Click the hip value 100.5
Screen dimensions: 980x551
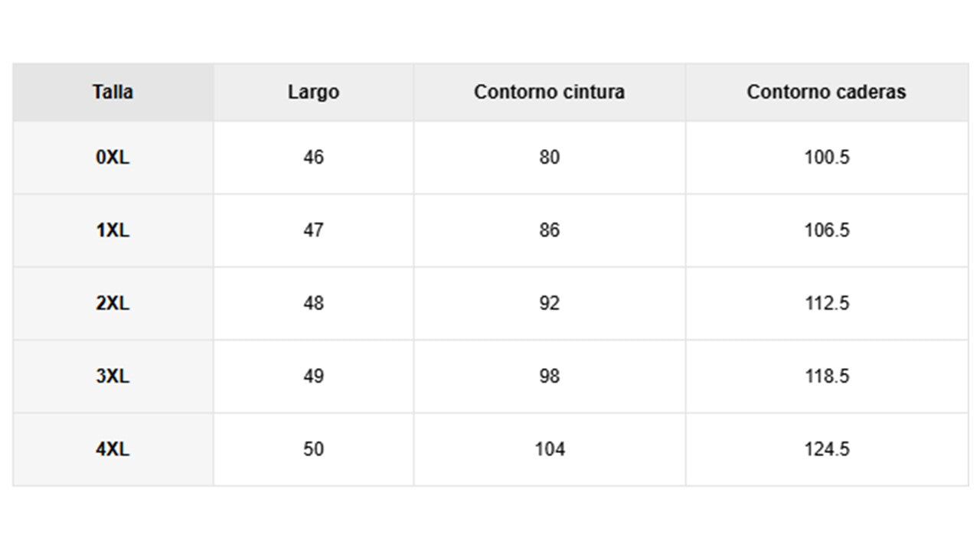pyautogui.click(x=826, y=158)
